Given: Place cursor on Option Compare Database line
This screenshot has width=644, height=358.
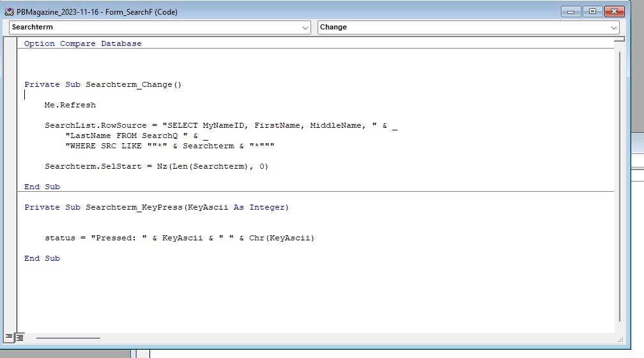Looking at the screenshot, I should (83, 43).
